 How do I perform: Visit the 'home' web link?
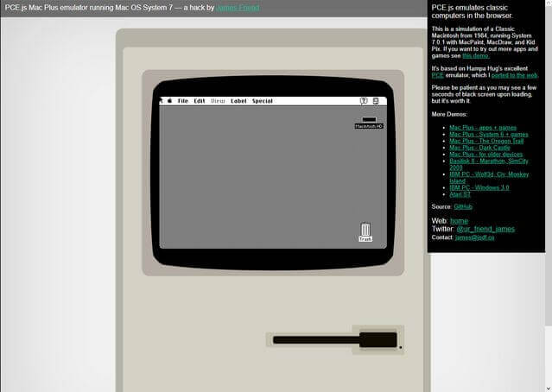[x=459, y=221]
